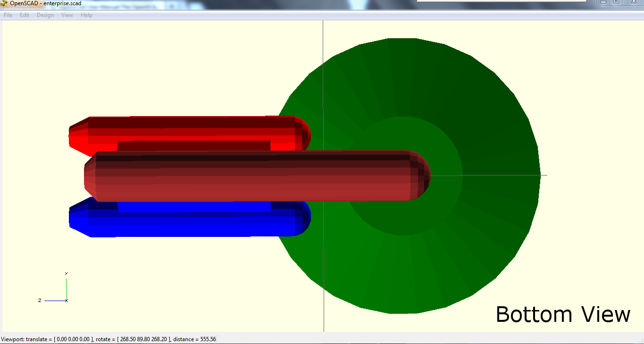
Task: Click the Z axis label on axis indicator
Action: pyautogui.click(x=40, y=300)
